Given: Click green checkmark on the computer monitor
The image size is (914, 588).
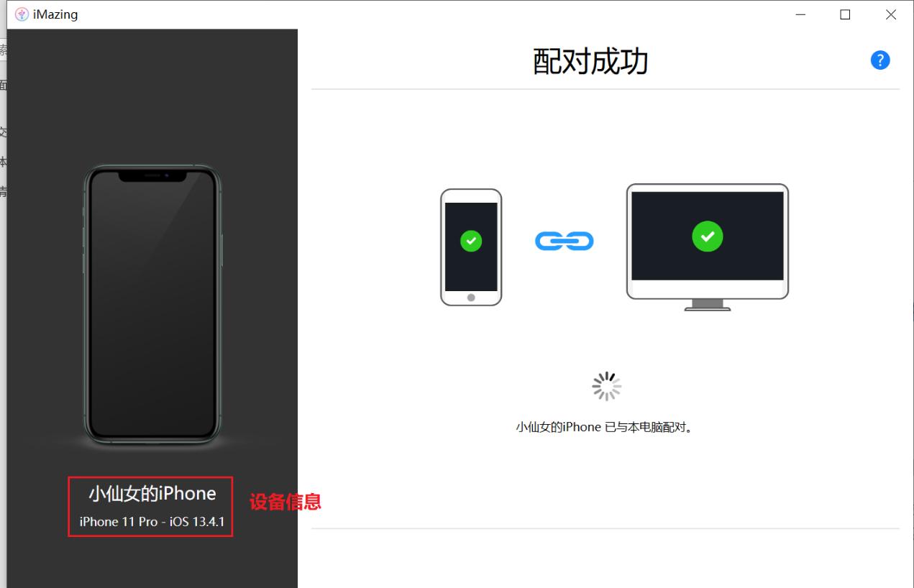Looking at the screenshot, I should [707, 236].
